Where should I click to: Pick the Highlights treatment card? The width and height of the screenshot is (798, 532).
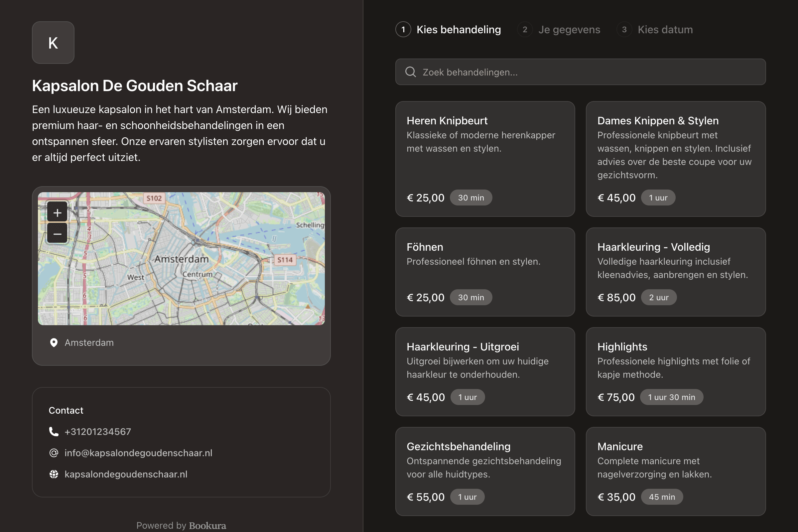coord(676,371)
